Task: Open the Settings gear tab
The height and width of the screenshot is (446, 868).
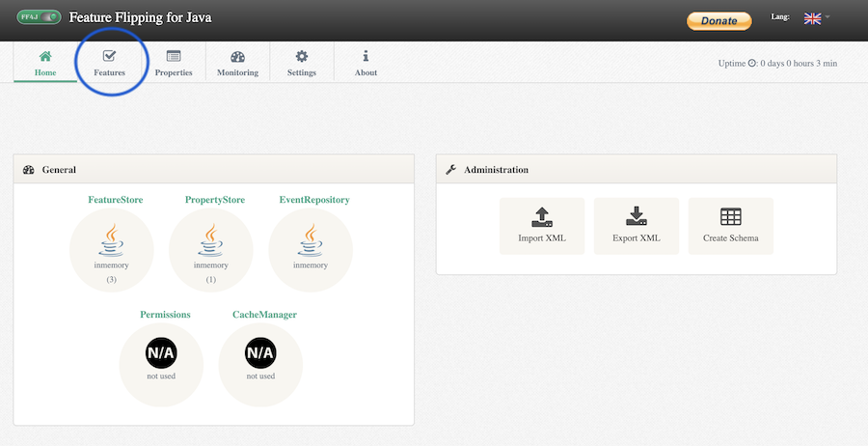Action: click(302, 64)
